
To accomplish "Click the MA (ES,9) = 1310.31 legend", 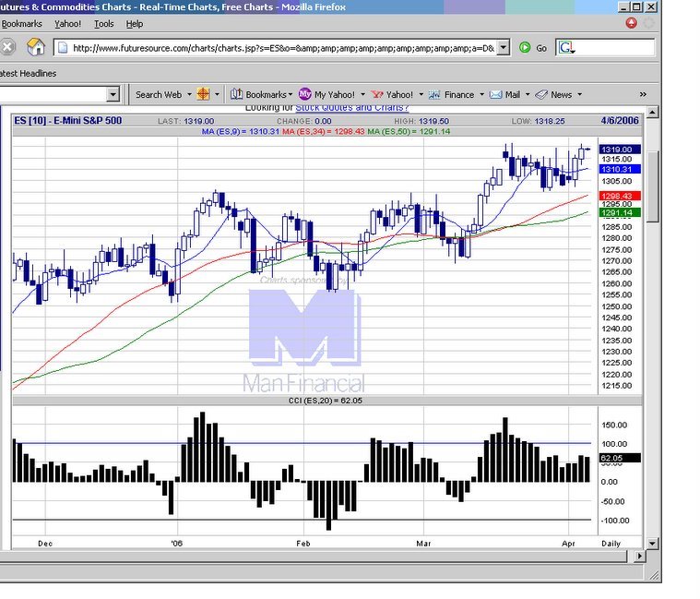I will click(241, 132).
